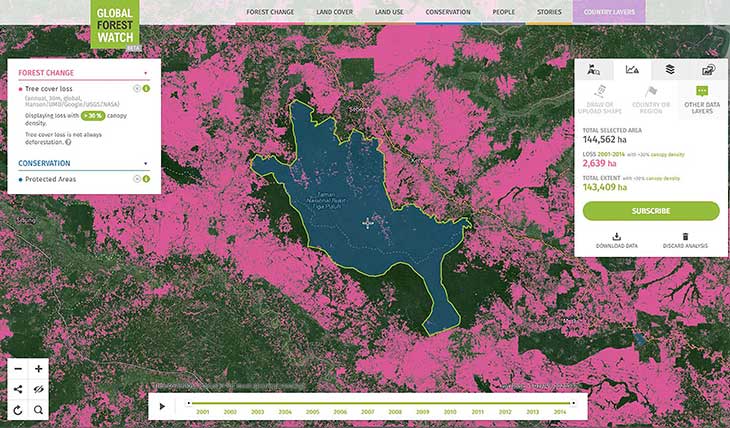The width and height of the screenshot is (730, 428).
Task: Open the location search magnifier icon
Action: pos(39,410)
